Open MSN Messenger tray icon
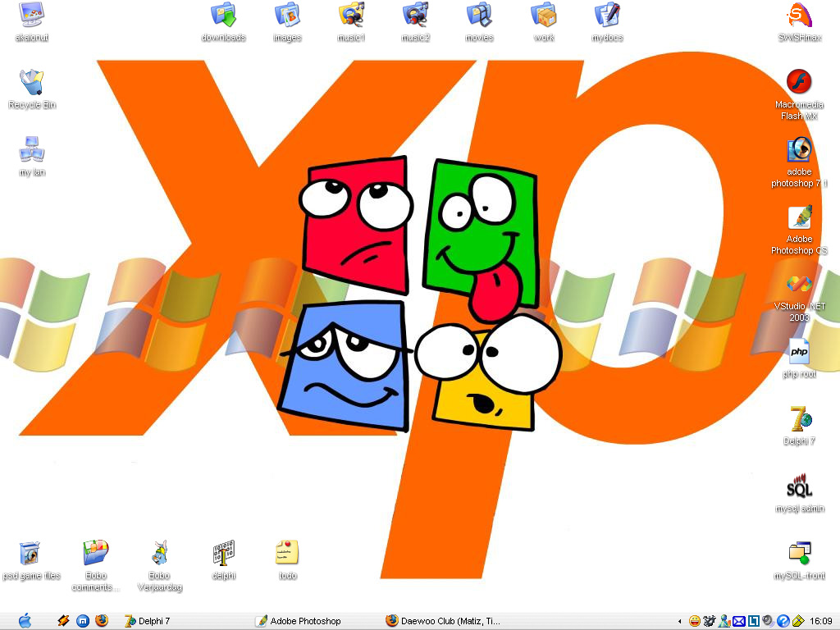 (x=724, y=621)
